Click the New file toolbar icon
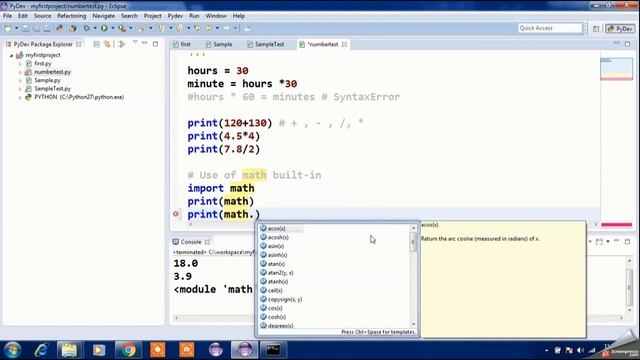Viewport: 640px width, 360px height. [x=7, y=28]
